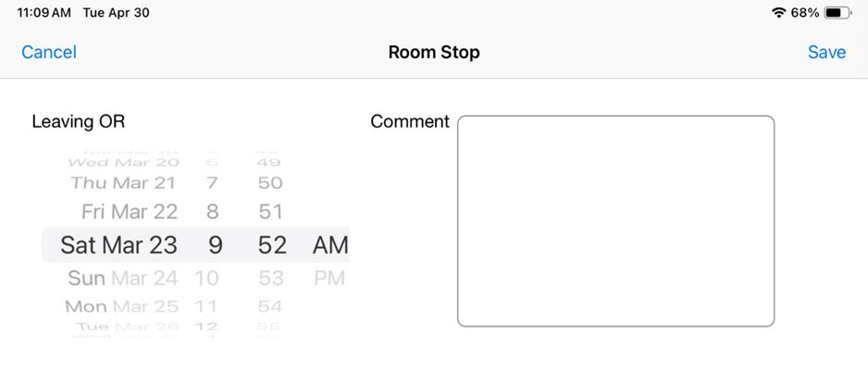Tap the Cancel button

point(49,52)
